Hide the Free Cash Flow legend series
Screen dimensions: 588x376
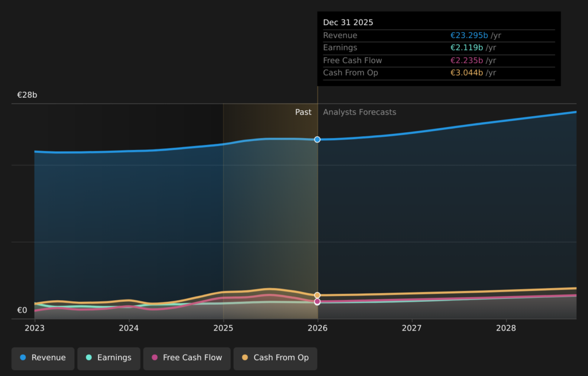[187, 358]
